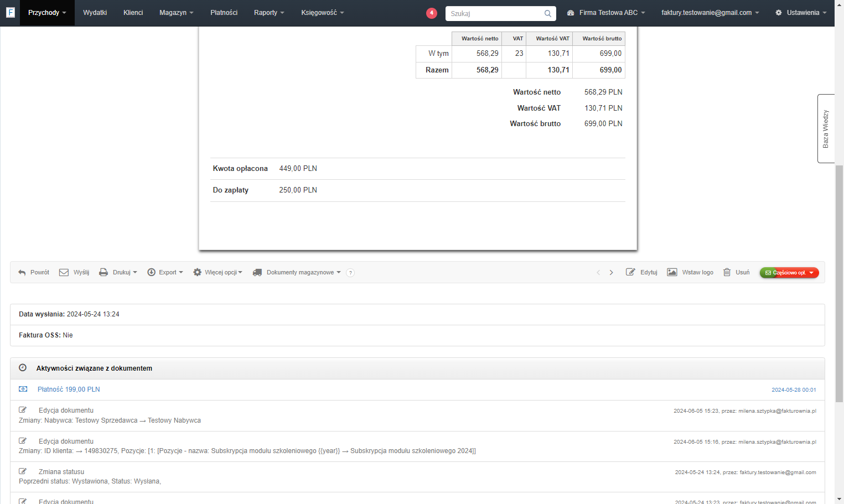Open the account email dropdown
The width and height of the screenshot is (844, 504).
[x=710, y=13]
